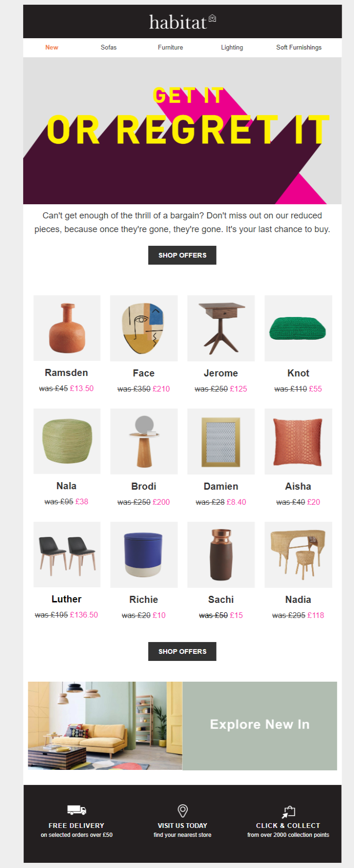The width and height of the screenshot is (354, 868).
Task: Open the Ramsden orange vase image
Action: [67, 328]
